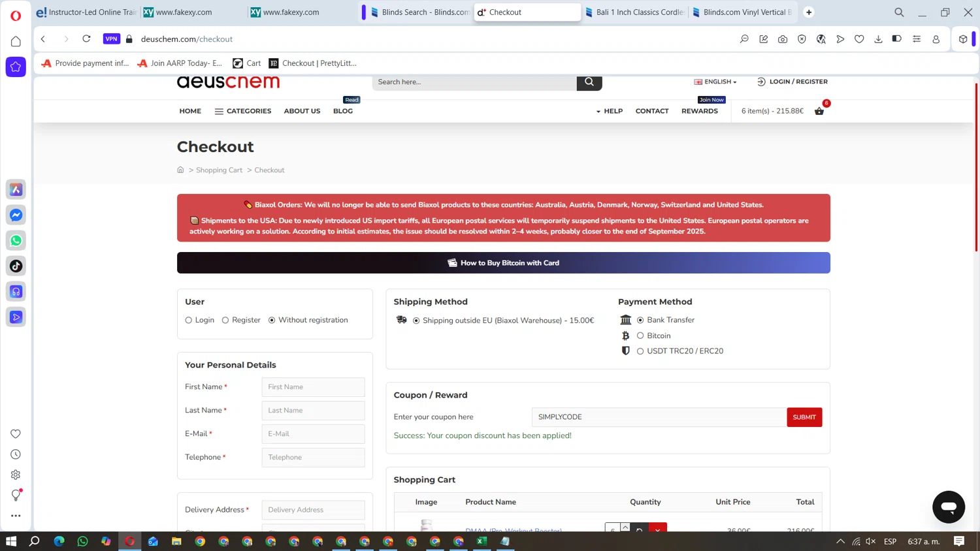Open Microsoft Edge from taskbar
Screen dimensions: 980x551
[59, 541]
